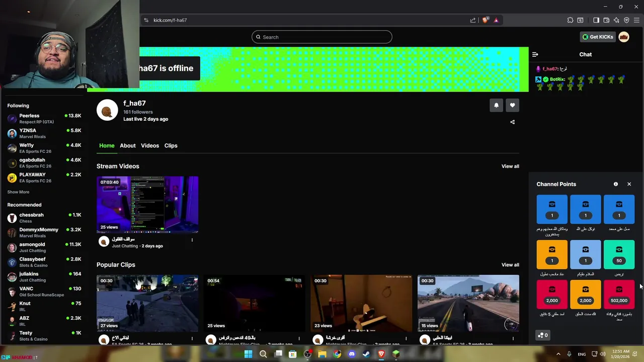This screenshot has height=362, width=644.
Task: View all stream videos
Action: point(510,166)
